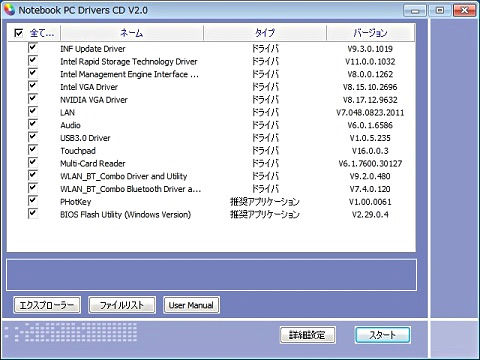480x360 pixels.
Task: Uncheck BIOS Flash Utility checkbox
Action: click(x=33, y=213)
